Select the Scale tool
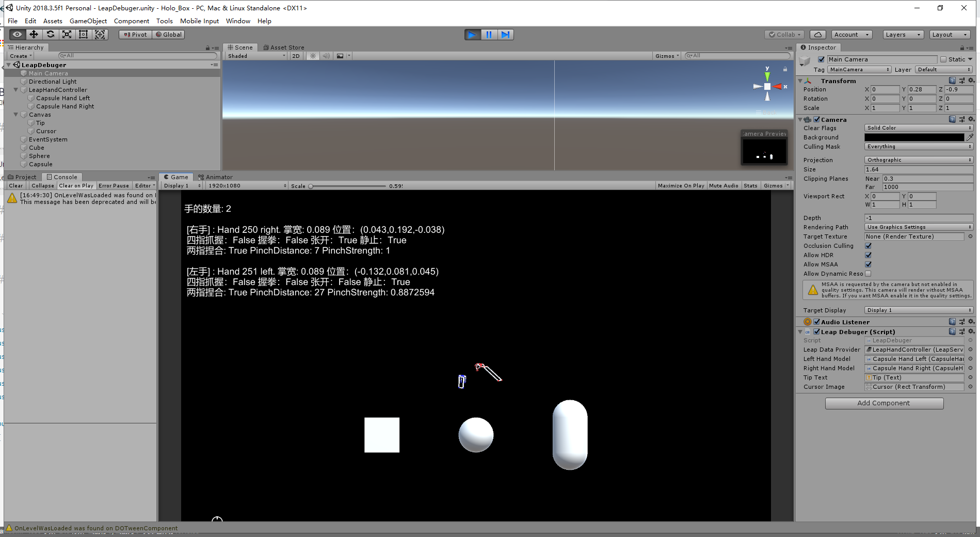Screen dimensions: 980x537 [67, 34]
